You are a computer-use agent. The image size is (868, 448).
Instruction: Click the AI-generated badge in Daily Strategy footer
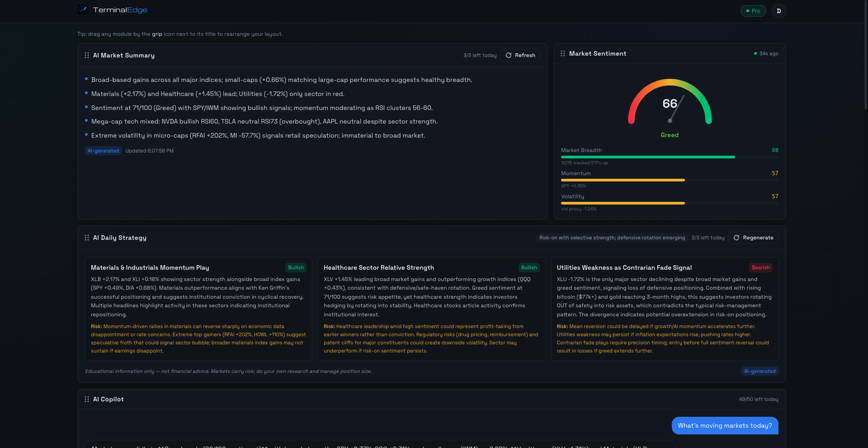(x=760, y=371)
